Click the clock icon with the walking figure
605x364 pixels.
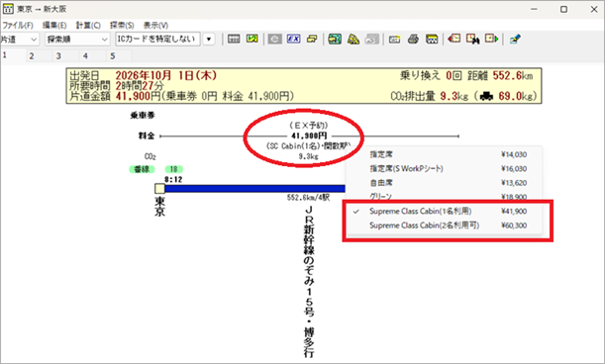[472, 39]
